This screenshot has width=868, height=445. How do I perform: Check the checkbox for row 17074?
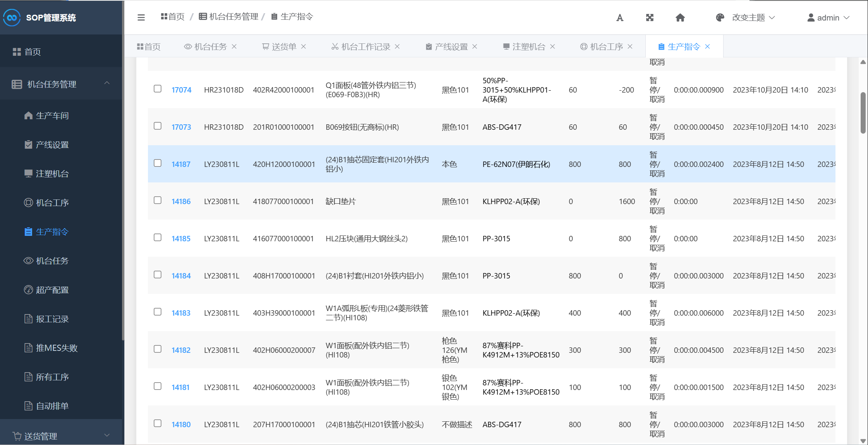158,89
